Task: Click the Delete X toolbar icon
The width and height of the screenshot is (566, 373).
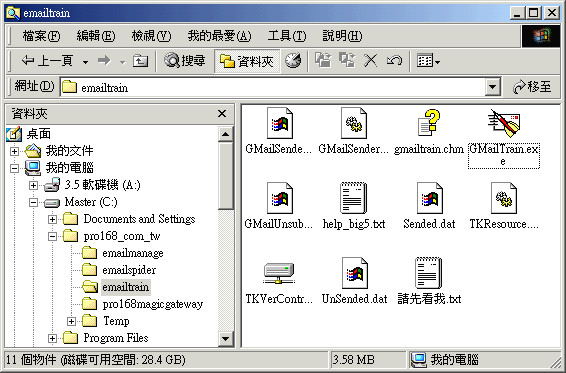Action: [x=370, y=61]
